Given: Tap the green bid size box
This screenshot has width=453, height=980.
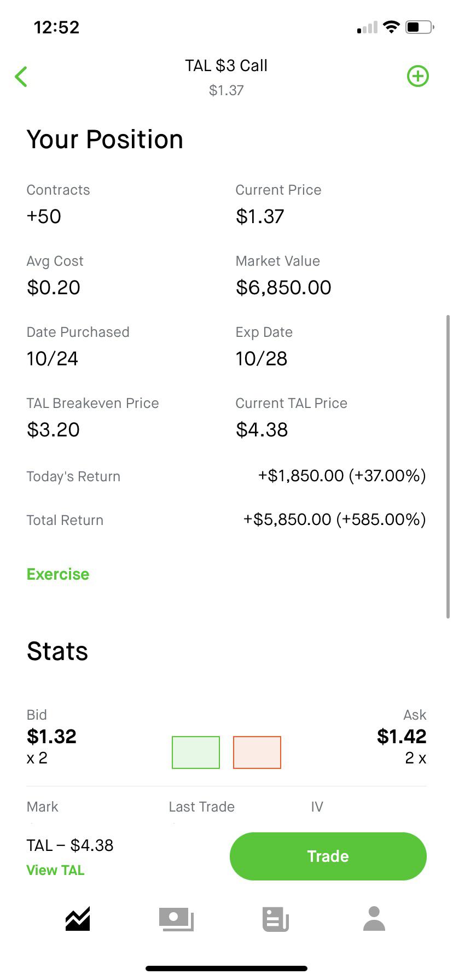Looking at the screenshot, I should (196, 752).
